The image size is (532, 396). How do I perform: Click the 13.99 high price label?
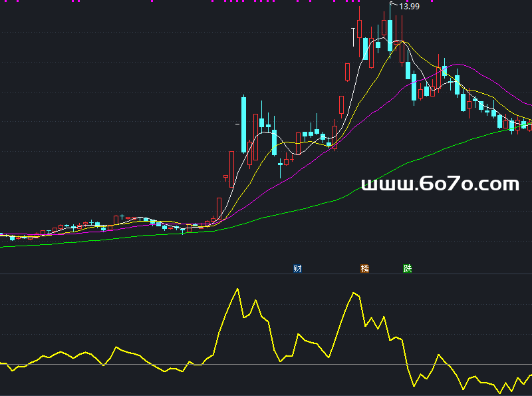(x=410, y=7)
